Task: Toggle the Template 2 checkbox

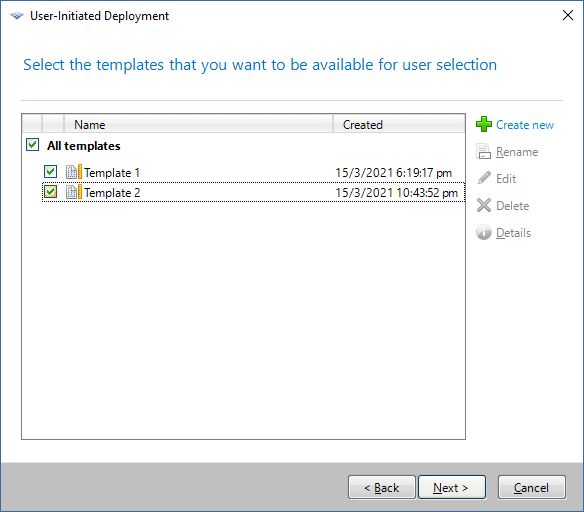Action: 50,192
